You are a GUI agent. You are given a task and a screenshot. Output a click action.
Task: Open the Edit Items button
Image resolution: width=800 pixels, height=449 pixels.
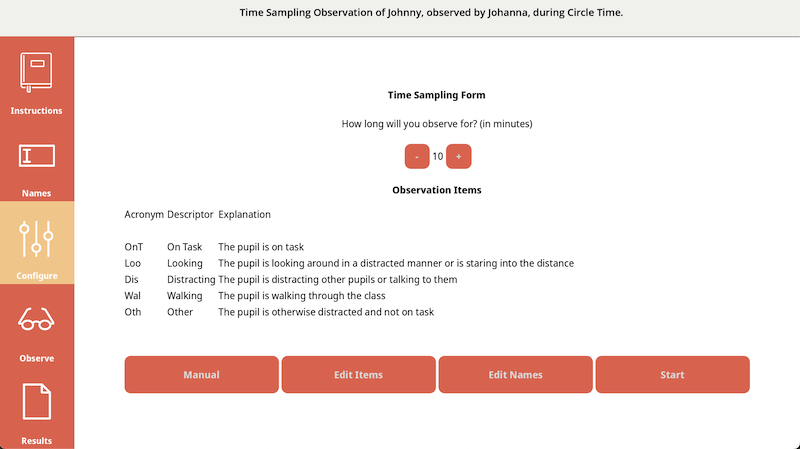(x=358, y=375)
